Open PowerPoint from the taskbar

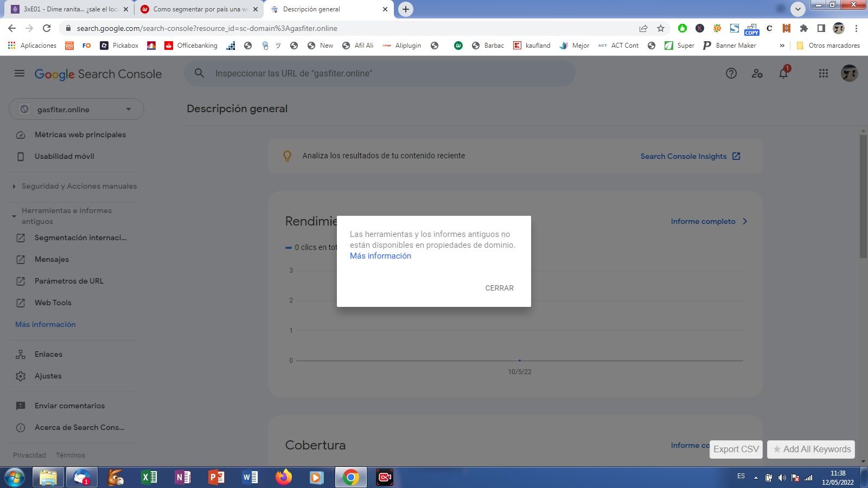pos(216,477)
